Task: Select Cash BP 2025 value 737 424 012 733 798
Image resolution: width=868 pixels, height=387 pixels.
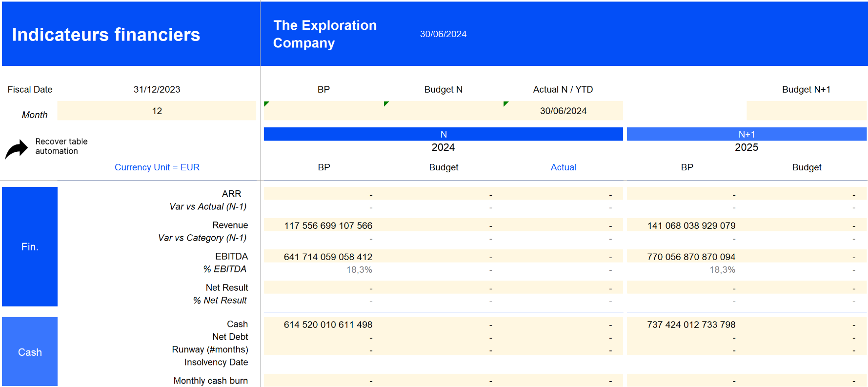Action: pyautogui.click(x=691, y=325)
